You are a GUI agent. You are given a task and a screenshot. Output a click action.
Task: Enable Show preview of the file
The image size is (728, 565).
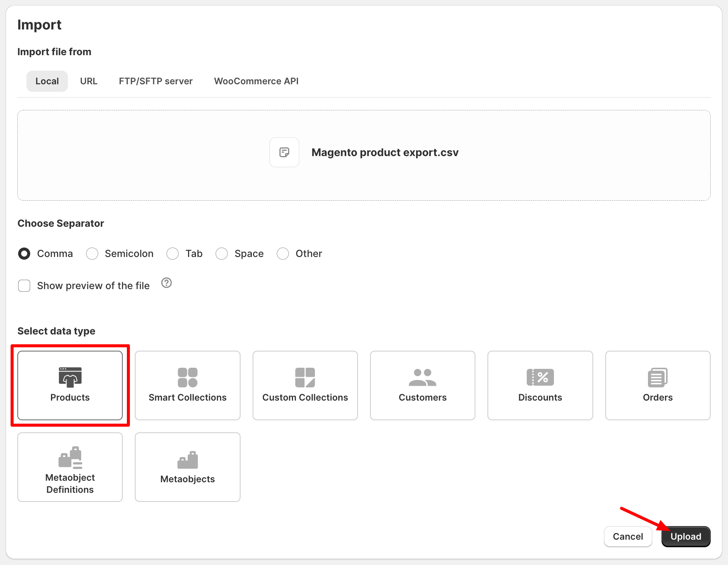(x=24, y=286)
